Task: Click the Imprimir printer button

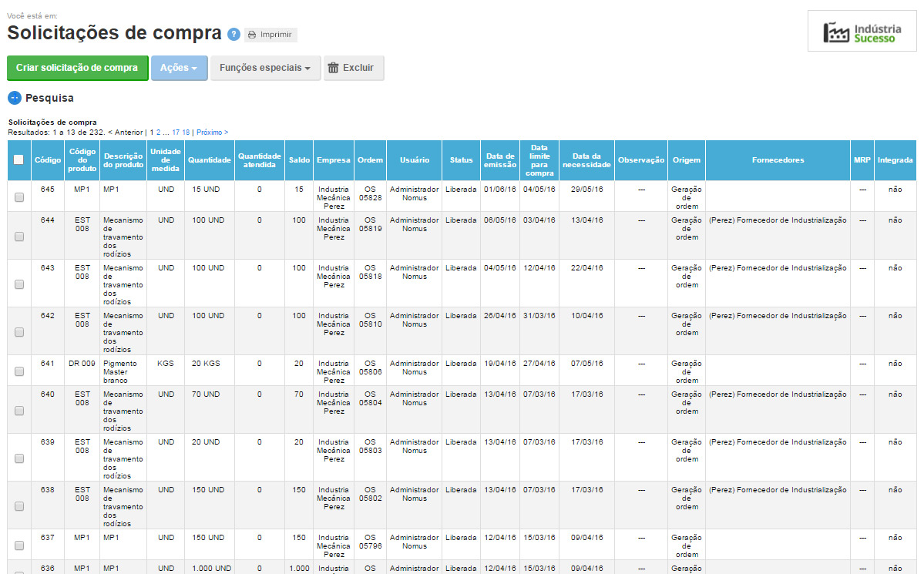Action: [270, 35]
